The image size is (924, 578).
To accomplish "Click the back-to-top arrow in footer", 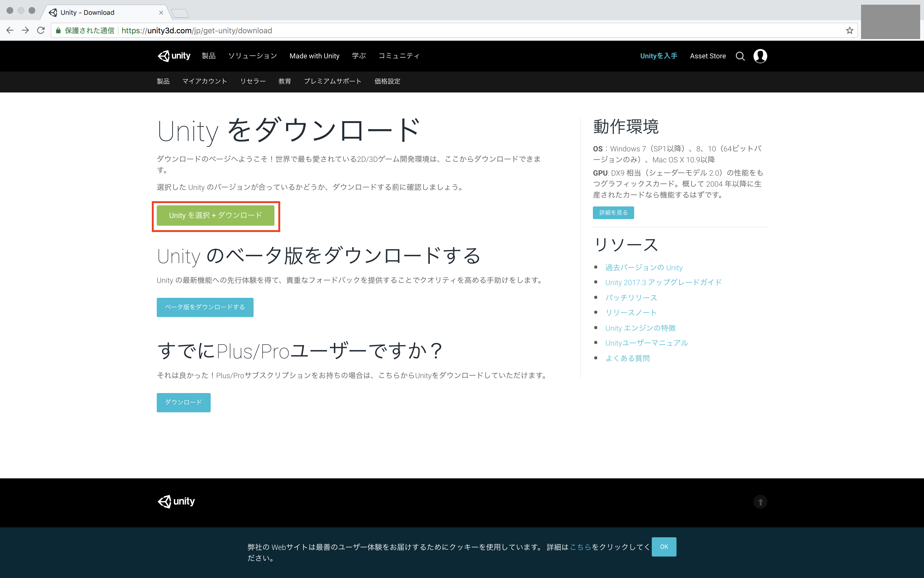I will 760,501.
